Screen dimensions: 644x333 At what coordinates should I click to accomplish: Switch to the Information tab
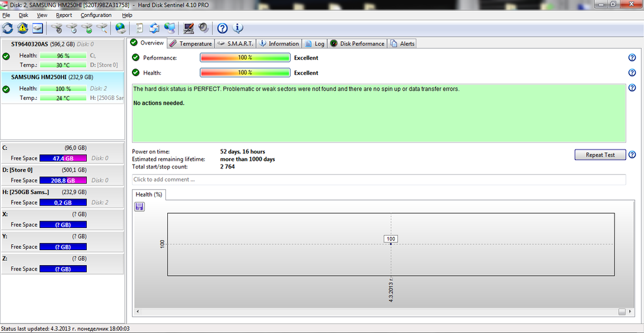(279, 43)
